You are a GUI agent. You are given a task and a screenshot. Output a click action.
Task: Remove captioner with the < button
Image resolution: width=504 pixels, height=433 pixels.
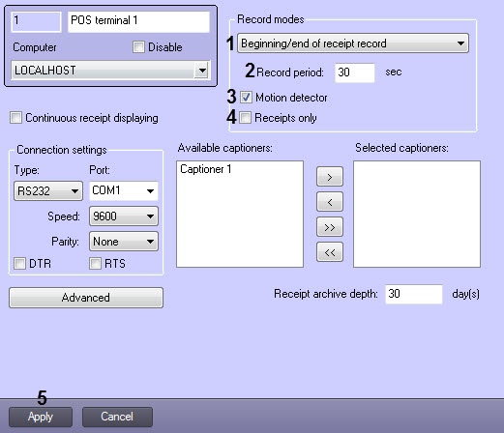pos(330,202)
